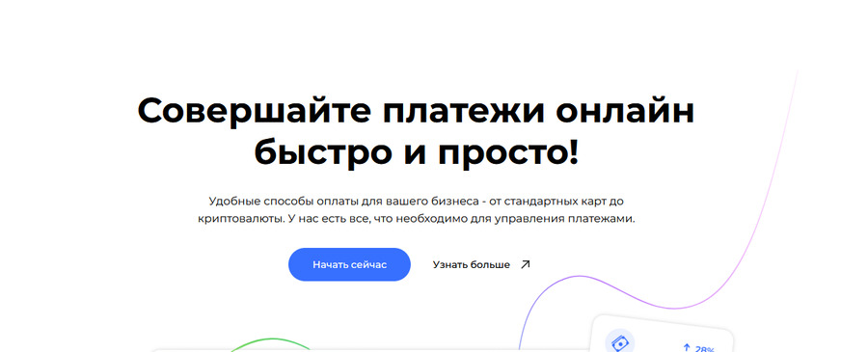Click the "быстро и просто!" heading line
Viewport: 868px width, 352px height.
[x=417, y=152]
